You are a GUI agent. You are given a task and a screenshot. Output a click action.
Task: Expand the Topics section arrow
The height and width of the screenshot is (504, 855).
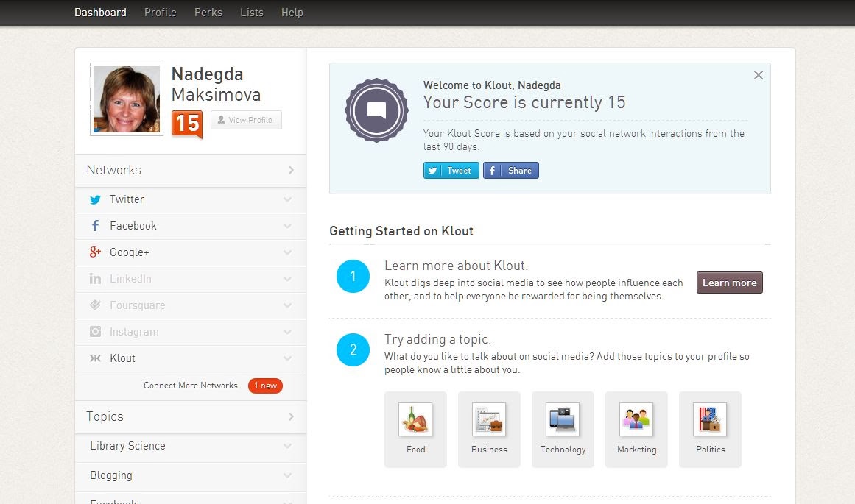coord(291,416)
